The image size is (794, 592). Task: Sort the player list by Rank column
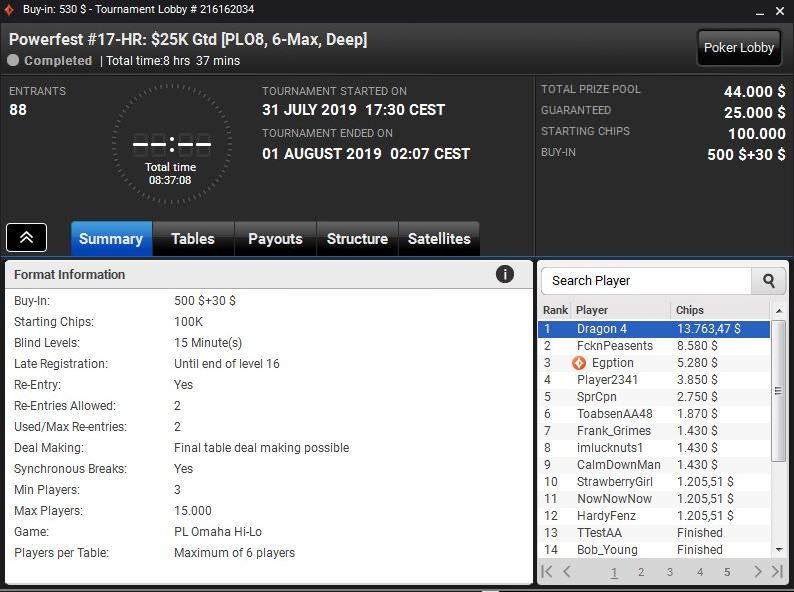pyautogui.click(x=555, y=310)
